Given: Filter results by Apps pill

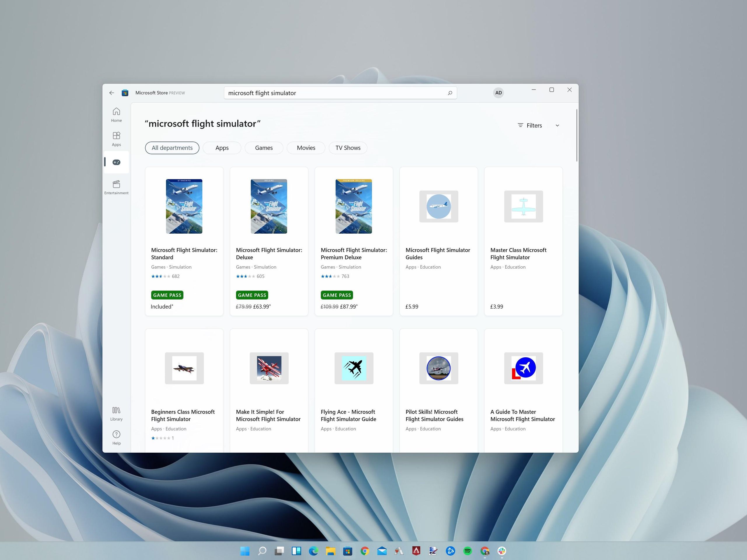Looking at the screenshot, I should (222, 148).
